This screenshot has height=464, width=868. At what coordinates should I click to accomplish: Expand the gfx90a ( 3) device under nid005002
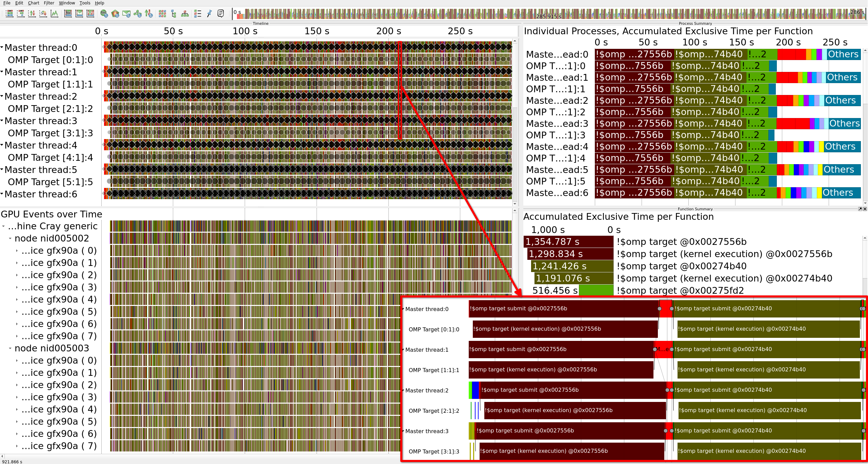[17, 287]
